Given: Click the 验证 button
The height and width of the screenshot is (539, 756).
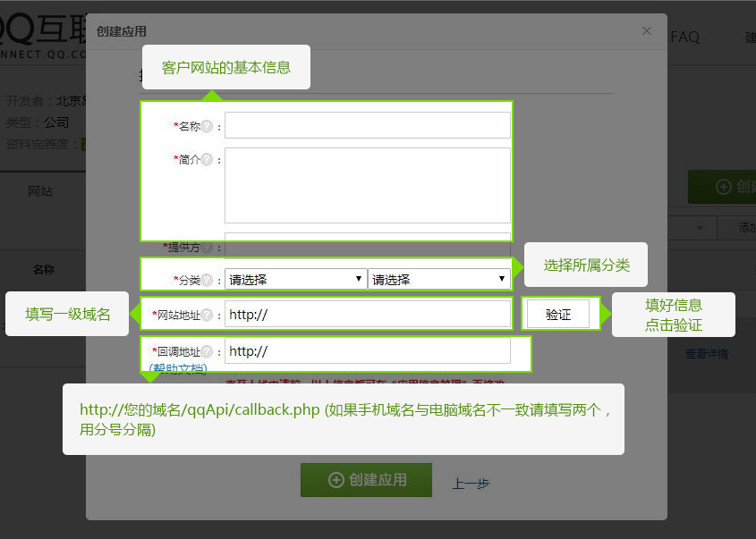Looking at the screenshot, I should click(x=558, y=314).
